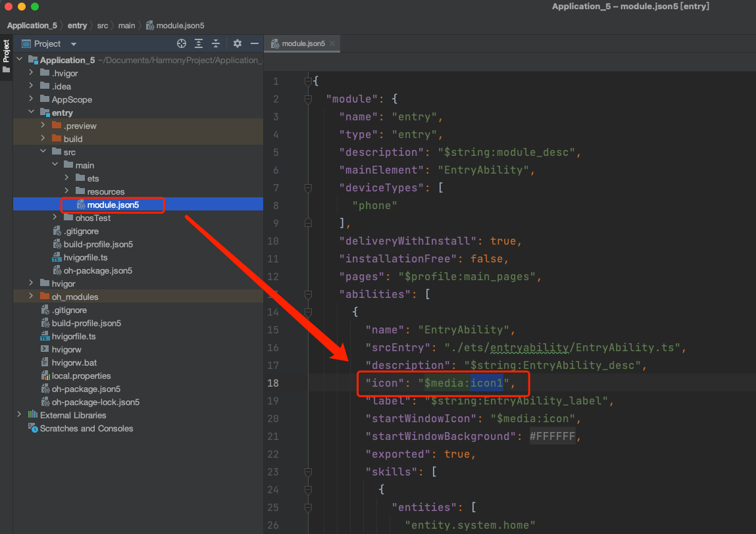Click the installationFree false value

pyautogui.click(x=486, y=259)
